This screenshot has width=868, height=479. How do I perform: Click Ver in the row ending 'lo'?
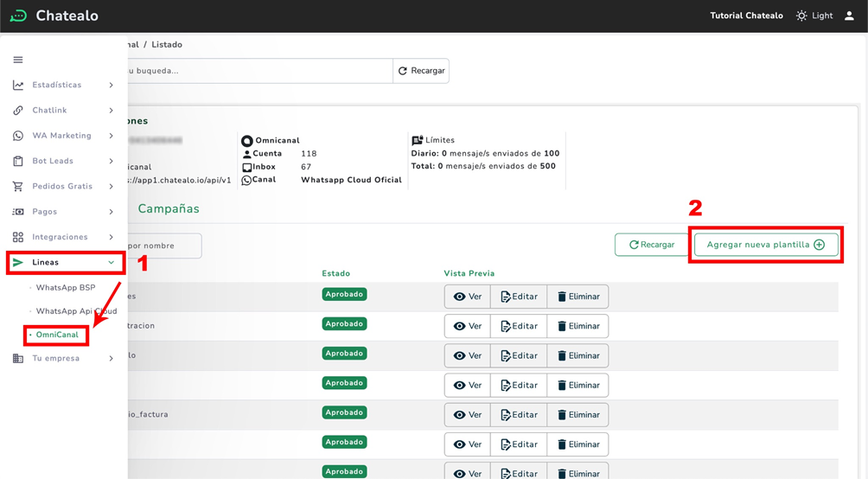(x=467, y=355)
